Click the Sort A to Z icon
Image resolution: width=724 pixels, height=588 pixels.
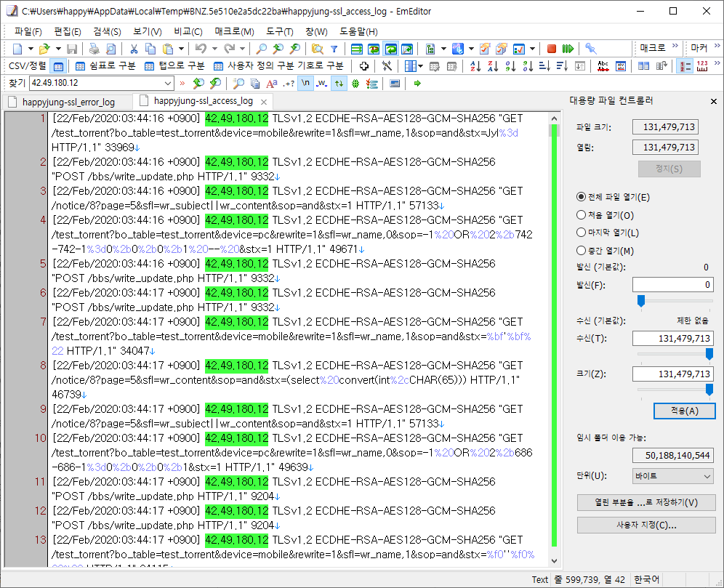(x=475, y=66)
